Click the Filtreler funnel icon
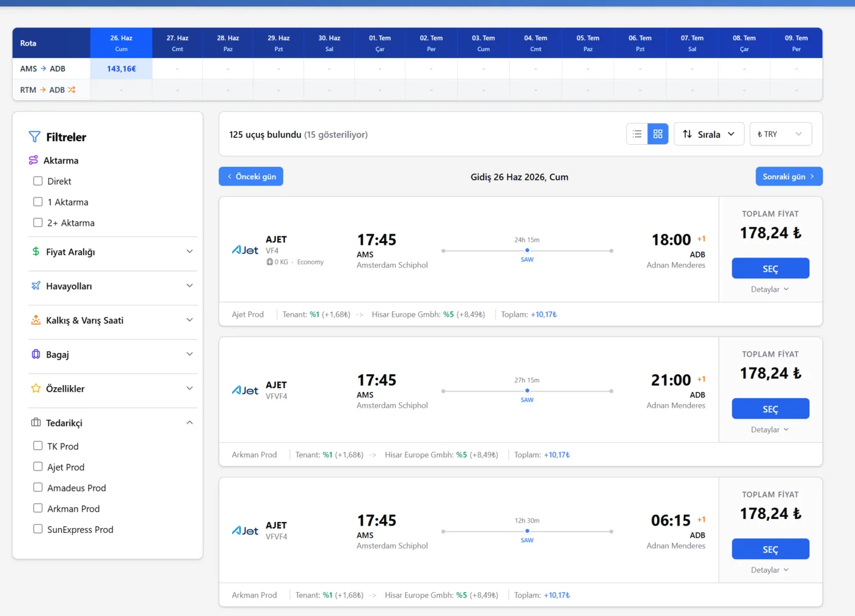Viewport: 855px width, 616px height. 35,137
